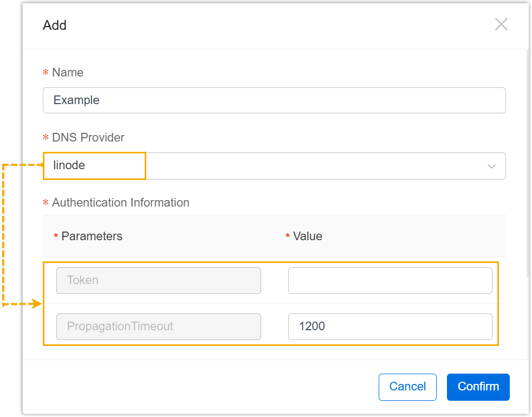Select the greyed-out Token parameter box
The width and height of the screenshot is (532, 417).
pyautogui.click(x=158, y=280)
